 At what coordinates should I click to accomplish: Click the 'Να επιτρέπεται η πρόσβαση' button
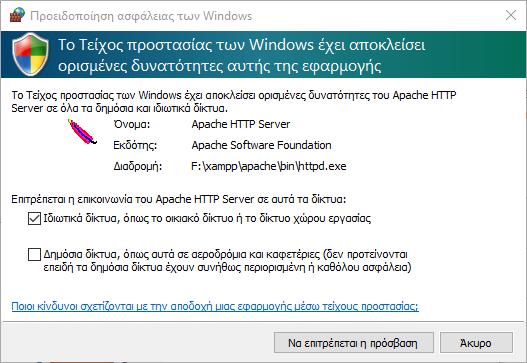pyautogui.click(x=354, y=343)
